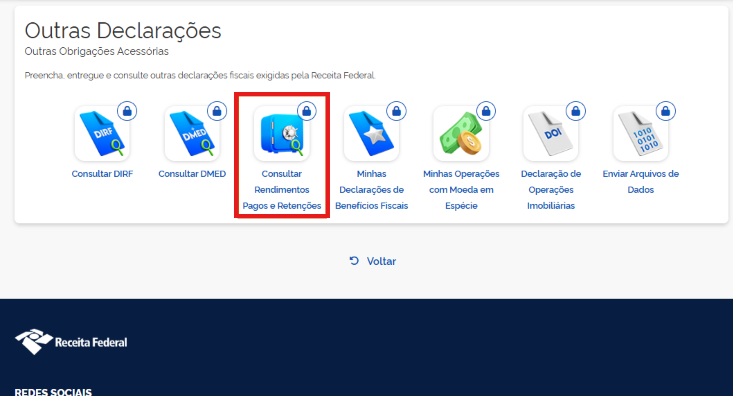Image resolution: width=733 pixels, height=396 pixels.
Task: Click the lock badge on the DOI icon
Action: point(576,111)
